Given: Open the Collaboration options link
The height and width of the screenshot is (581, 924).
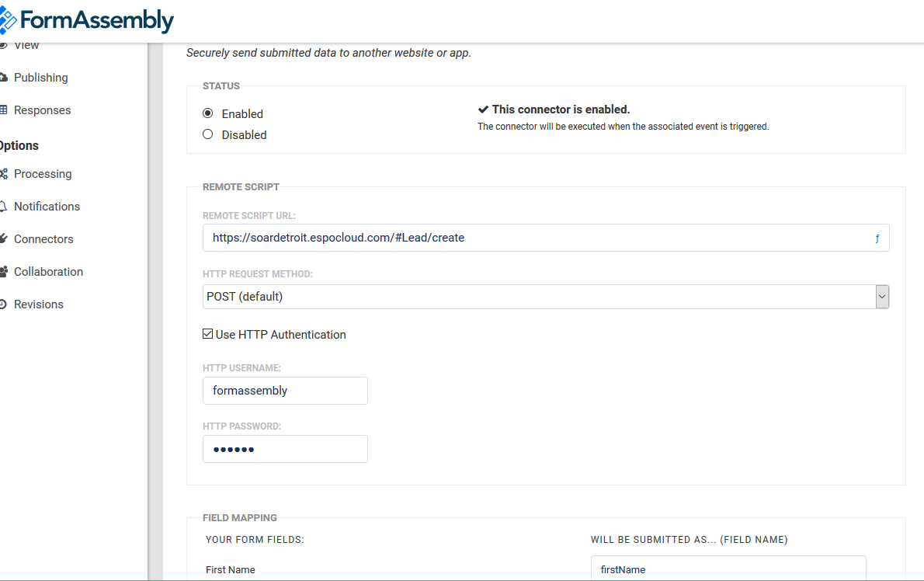Looking at the screenshot, I should pyautogui.click(x=48, y=272).
